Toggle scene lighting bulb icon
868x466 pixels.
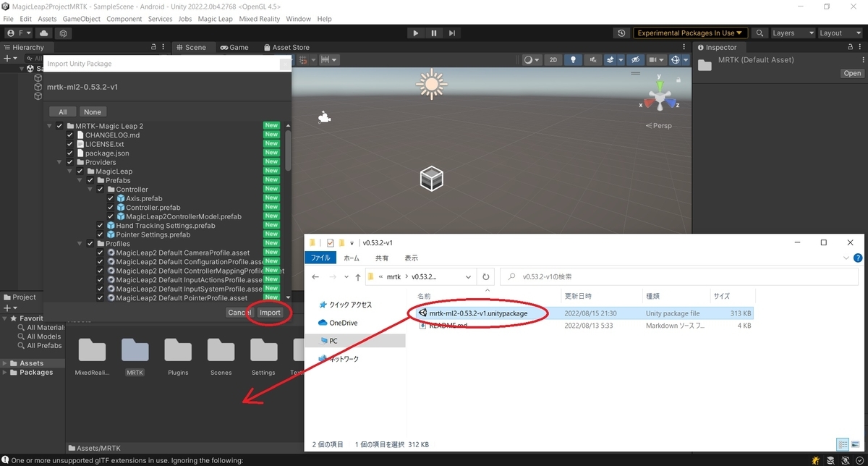(x=574, y=60)
